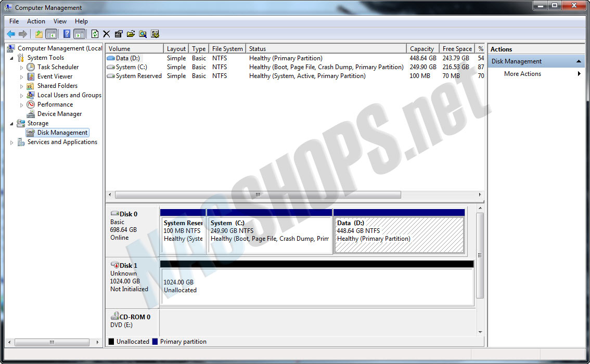Open the Help menu

pos(81,21)
